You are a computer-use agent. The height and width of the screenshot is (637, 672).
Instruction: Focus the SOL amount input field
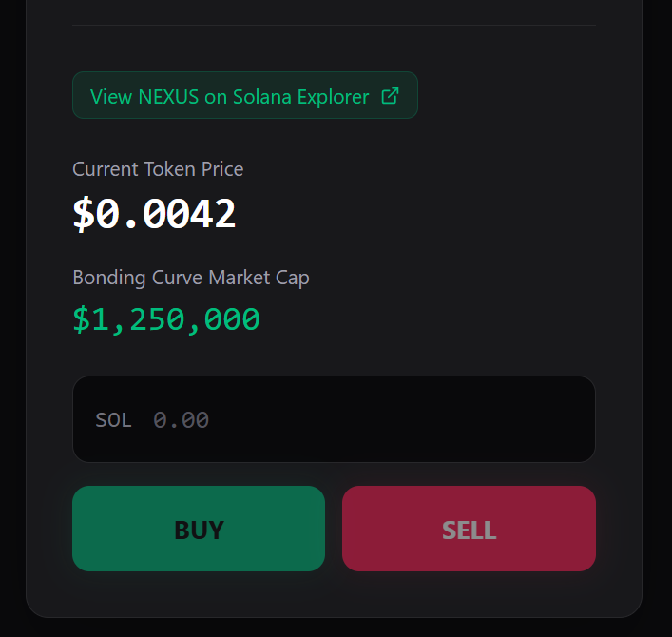334,419
